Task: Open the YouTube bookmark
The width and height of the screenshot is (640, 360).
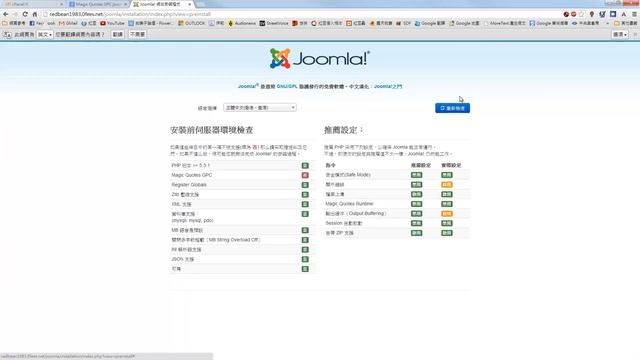Action: pyautogui.click(x=112, y=23)
